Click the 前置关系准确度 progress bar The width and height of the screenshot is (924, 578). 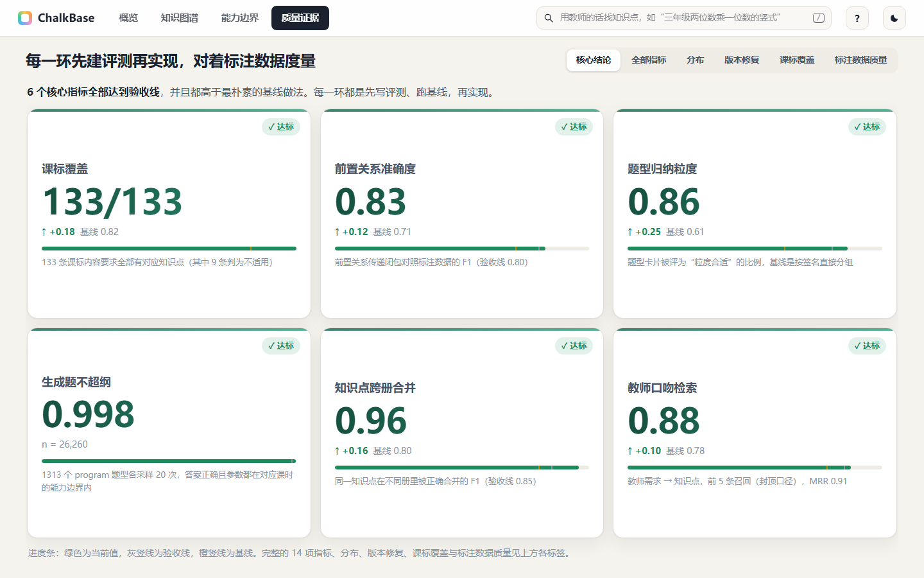pyautogui.click(x=462, y=248)
